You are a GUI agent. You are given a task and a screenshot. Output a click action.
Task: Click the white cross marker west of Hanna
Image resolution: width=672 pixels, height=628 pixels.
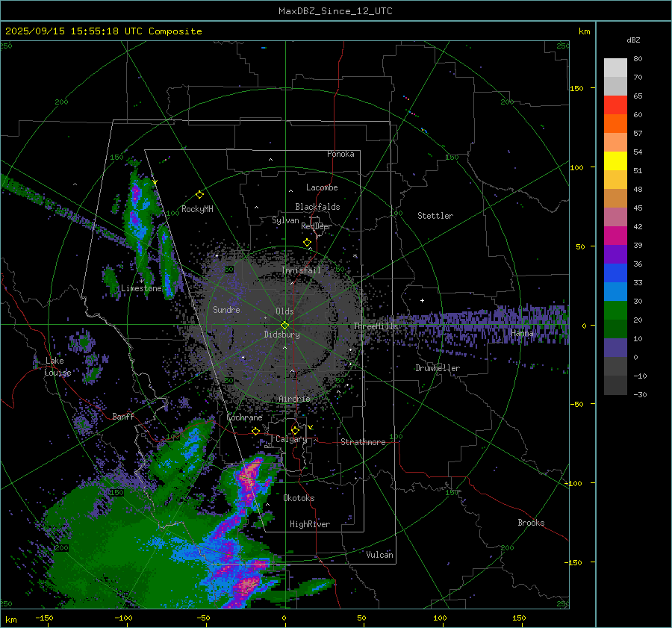[422, 300]
